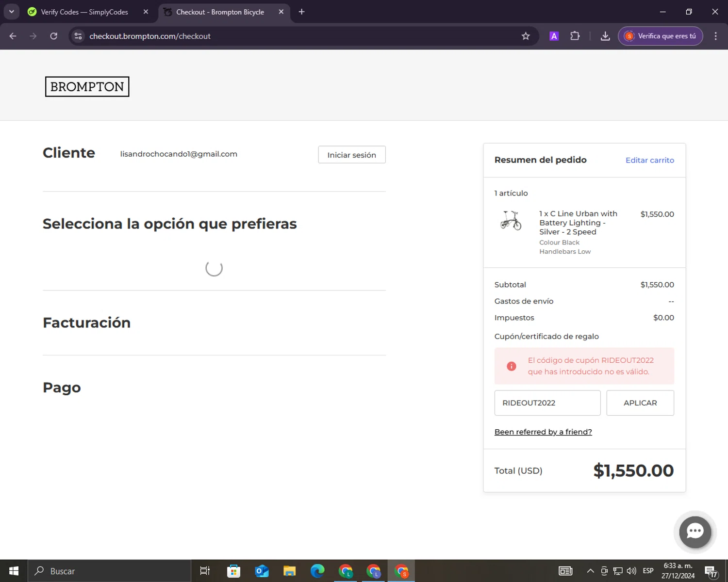The image size is (728, 582).
Task: Open a new browser tab
Action: click(301, 12)
